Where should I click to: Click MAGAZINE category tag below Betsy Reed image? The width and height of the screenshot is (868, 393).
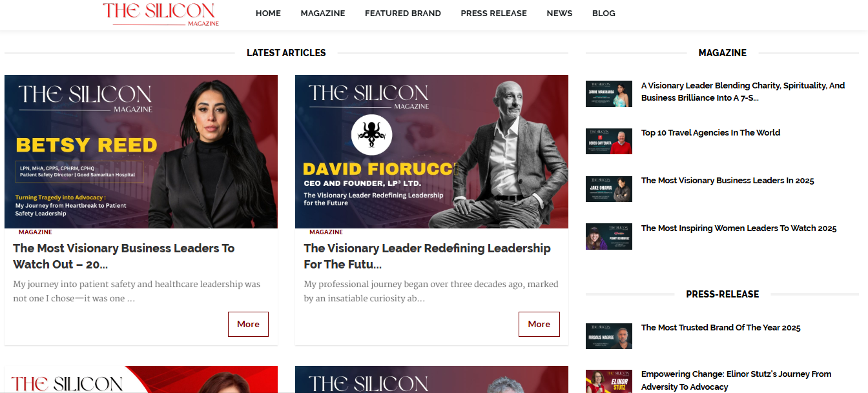36,232
